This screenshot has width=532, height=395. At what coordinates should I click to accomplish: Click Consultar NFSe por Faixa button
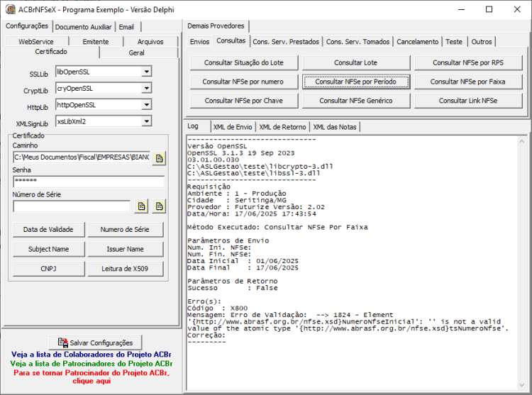pos(468,82)
